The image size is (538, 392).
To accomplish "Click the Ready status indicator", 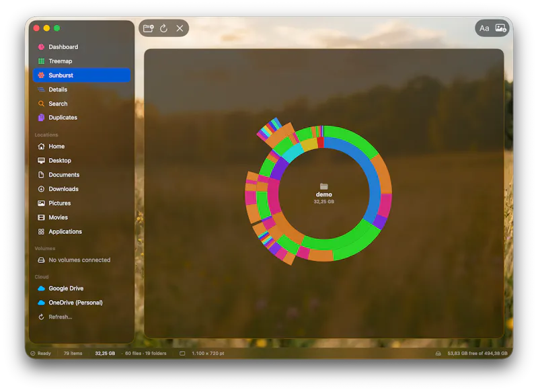I will point(40,353).
